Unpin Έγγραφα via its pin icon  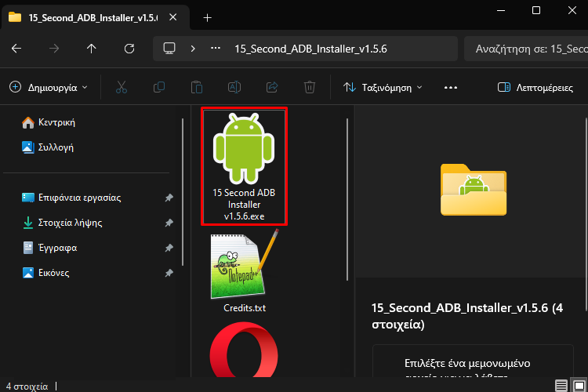coord(169,248)
